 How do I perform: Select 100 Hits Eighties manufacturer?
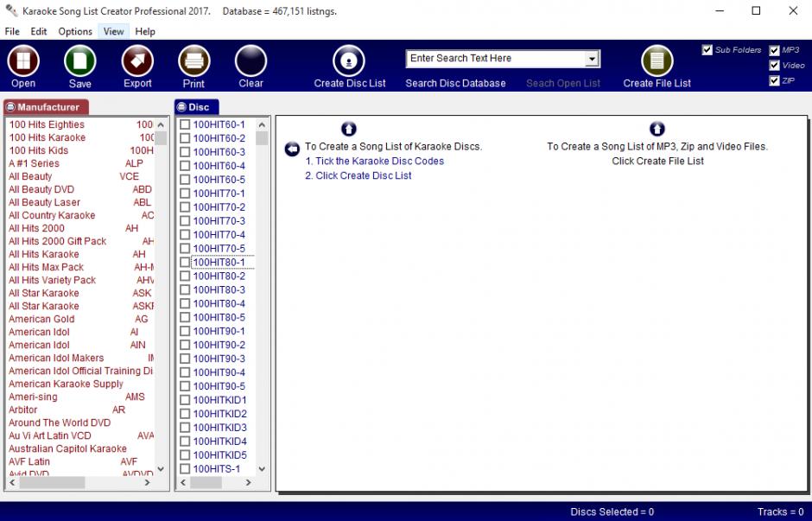point(81,124)
